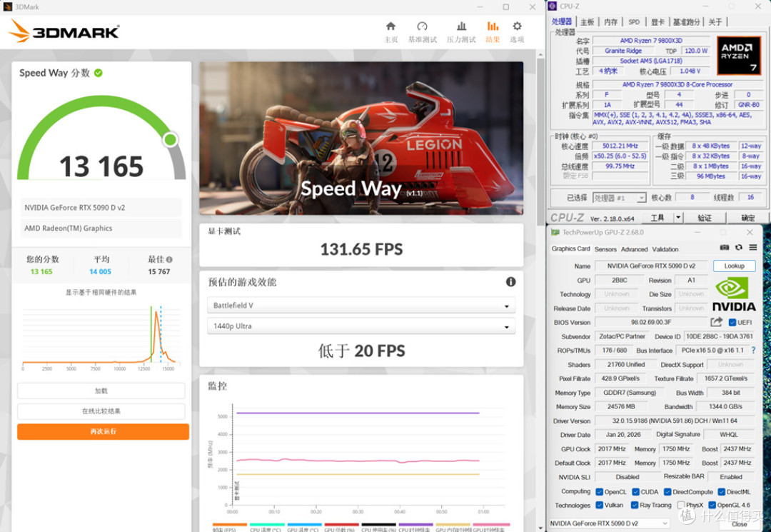Screen dimensions: 771x532
Task: Click the question mark next to Bus Interface
Action: [753, 350]
